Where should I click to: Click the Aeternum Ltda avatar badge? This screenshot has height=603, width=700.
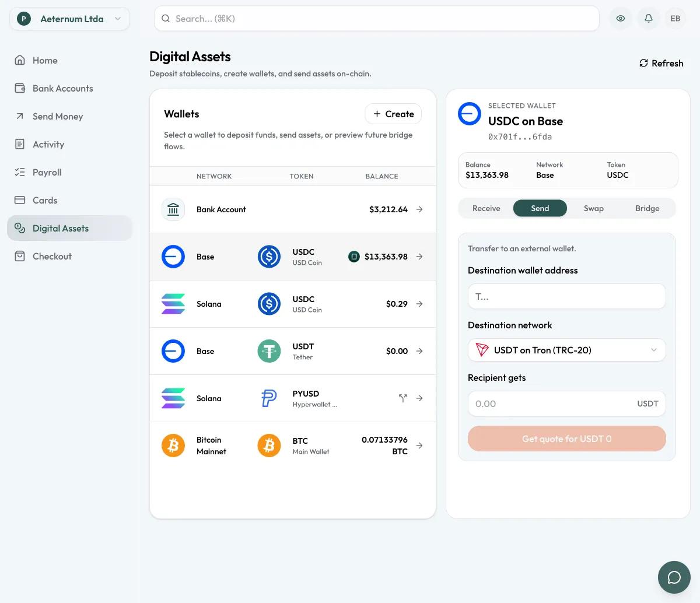(x=24, y=19)
